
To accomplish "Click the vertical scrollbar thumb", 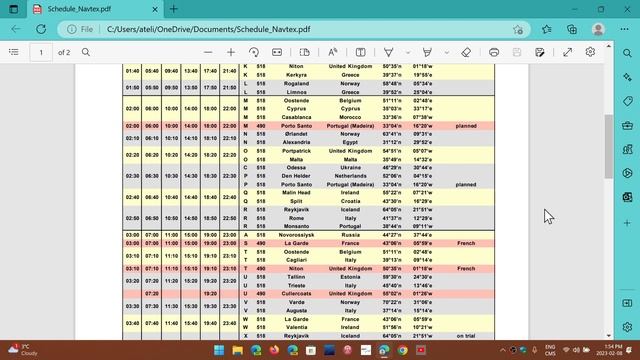I will pos(609,147).
